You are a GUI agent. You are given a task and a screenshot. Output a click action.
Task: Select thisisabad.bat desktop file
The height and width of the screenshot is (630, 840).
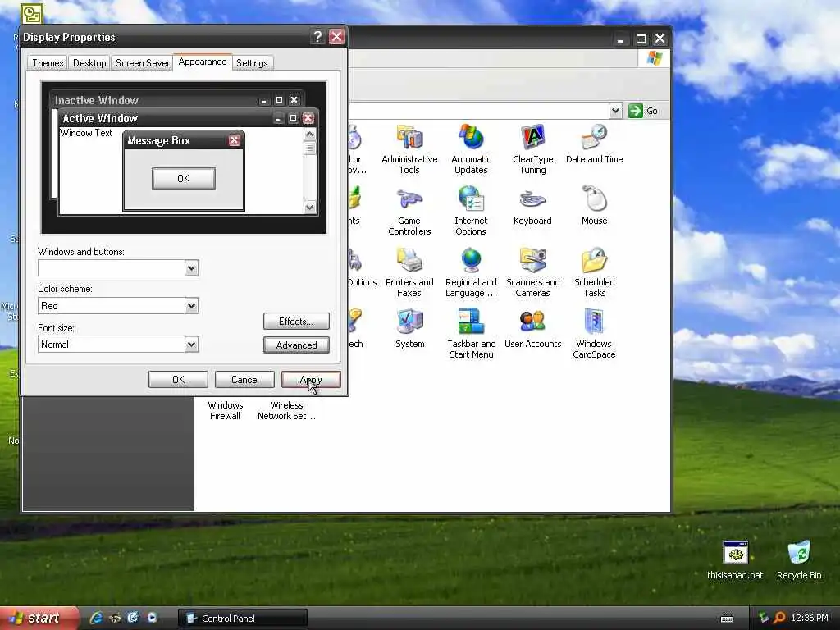tap(735, 560)
